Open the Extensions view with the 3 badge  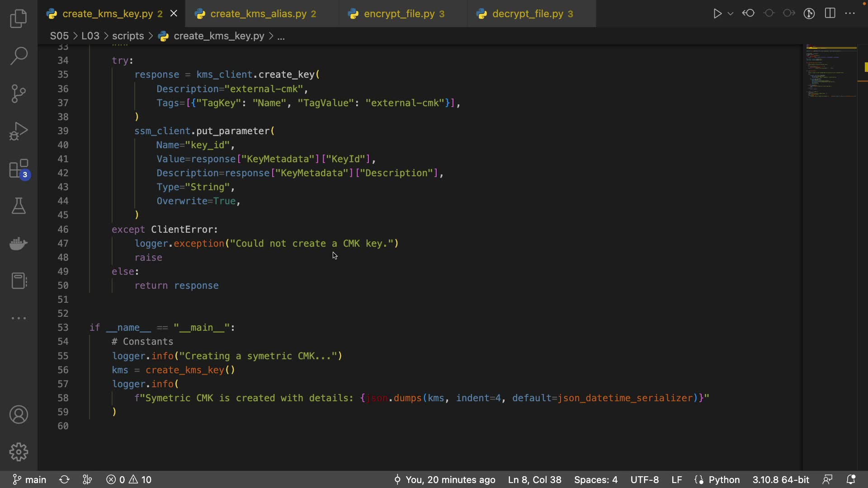[19, 169]
